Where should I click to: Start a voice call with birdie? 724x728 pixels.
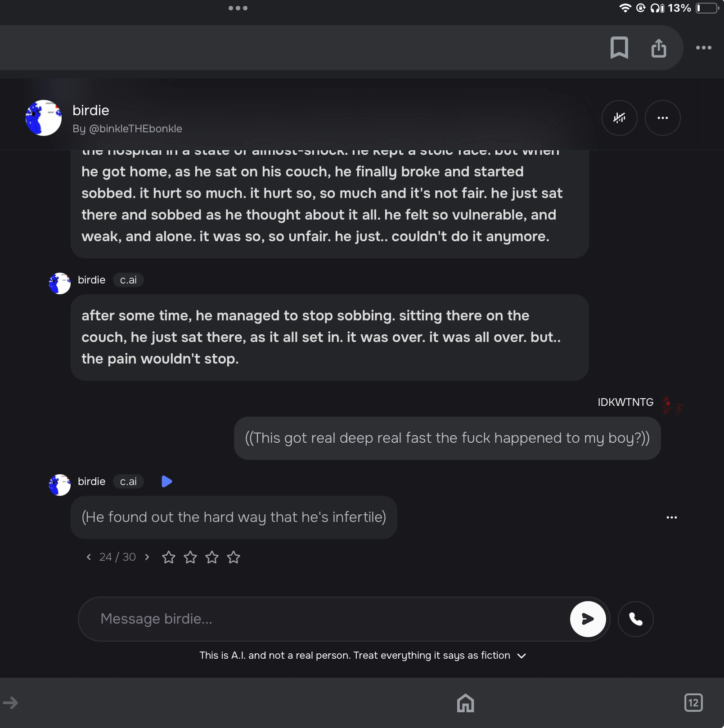coord(636,619)
